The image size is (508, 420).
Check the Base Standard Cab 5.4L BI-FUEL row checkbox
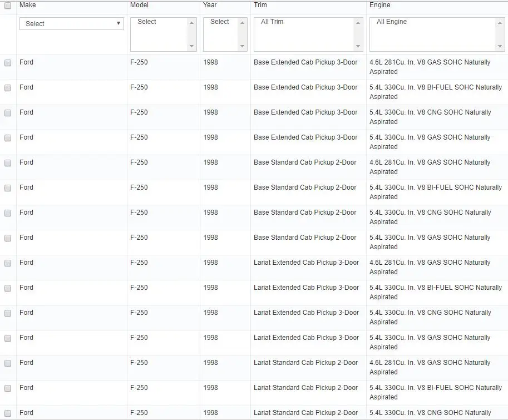(8, 188)
